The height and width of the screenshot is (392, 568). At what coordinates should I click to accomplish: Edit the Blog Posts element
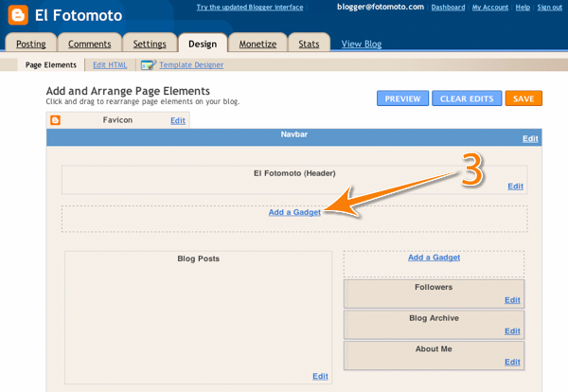320,377
